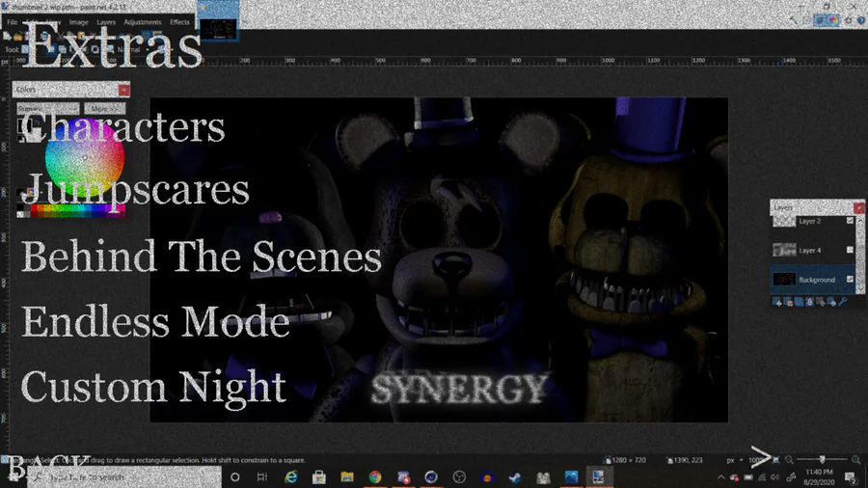Open paint.net settings gear icon
This screenshot has height=488, width=868.
(x=848, y=20)
